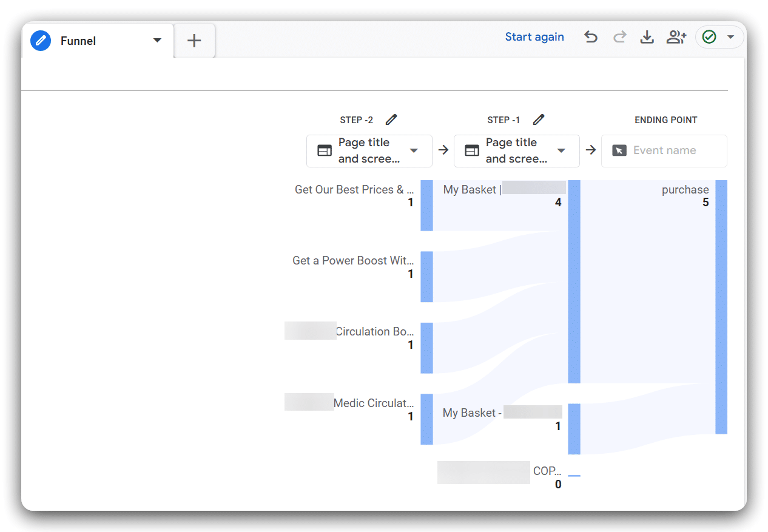Screen dimensions: 768x532
Task: Redo the last exploration change
Action: tap(619, 37)
